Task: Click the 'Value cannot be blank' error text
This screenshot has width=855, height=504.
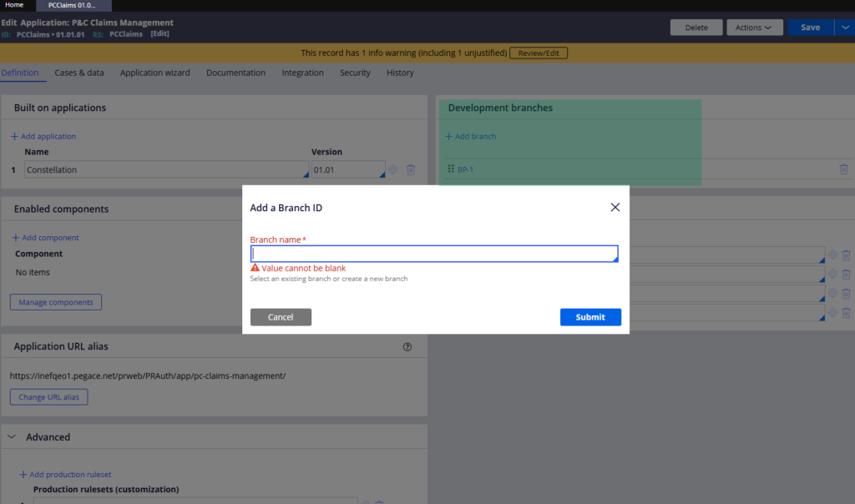Action: point(304,268)
